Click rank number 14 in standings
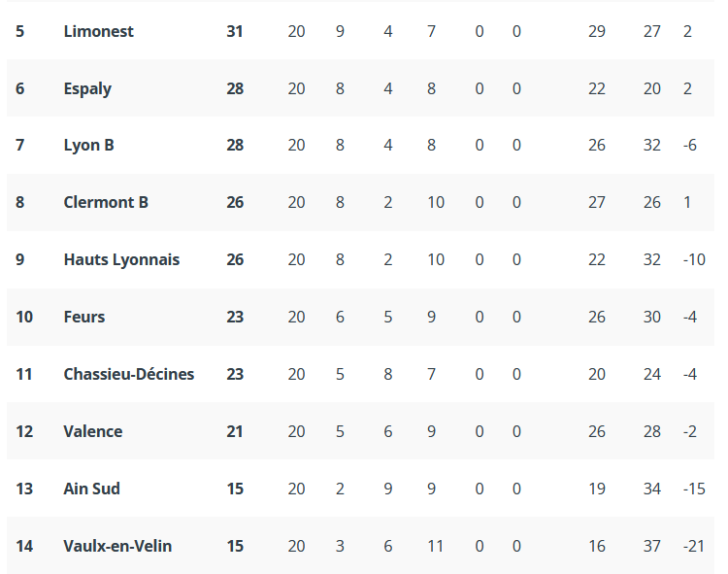The width and height of the screenshot is (728, 574). click(x=24, y=546)
